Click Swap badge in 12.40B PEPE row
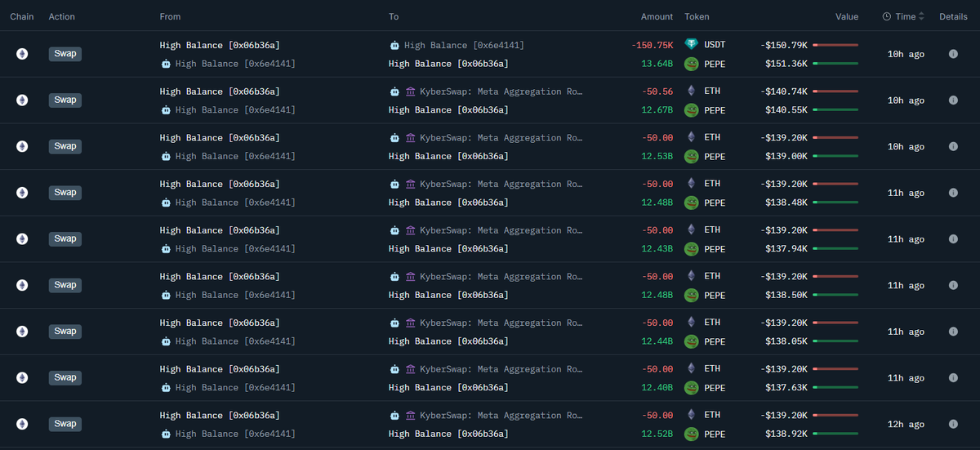The image size is (980, 450). pos(65,377)
